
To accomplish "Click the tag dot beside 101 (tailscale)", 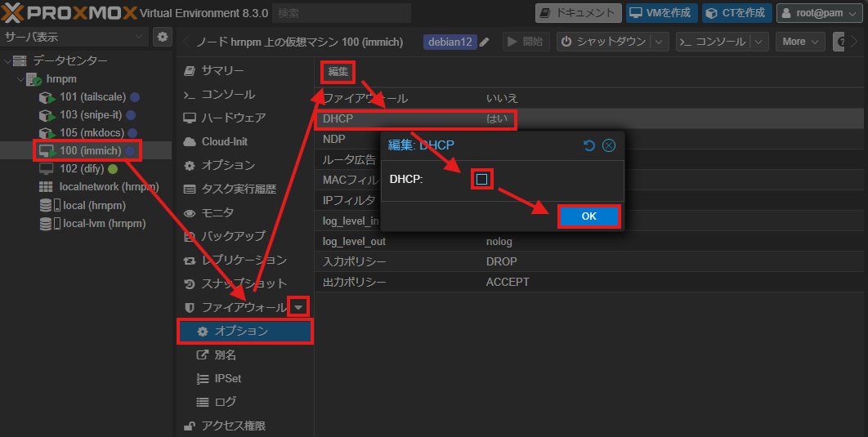I will 135,97.
